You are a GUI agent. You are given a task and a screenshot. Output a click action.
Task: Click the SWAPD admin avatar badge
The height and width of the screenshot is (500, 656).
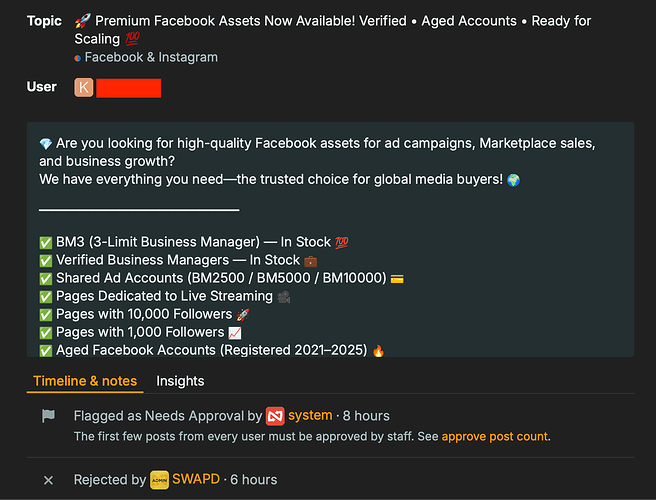point(159,480)
